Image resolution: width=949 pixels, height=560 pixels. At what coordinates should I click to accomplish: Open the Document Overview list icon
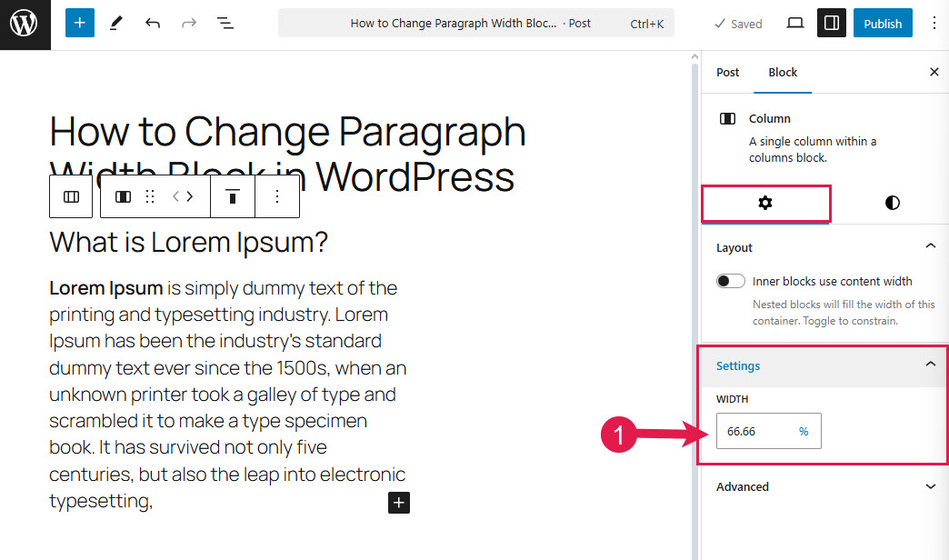coord(225,23)
